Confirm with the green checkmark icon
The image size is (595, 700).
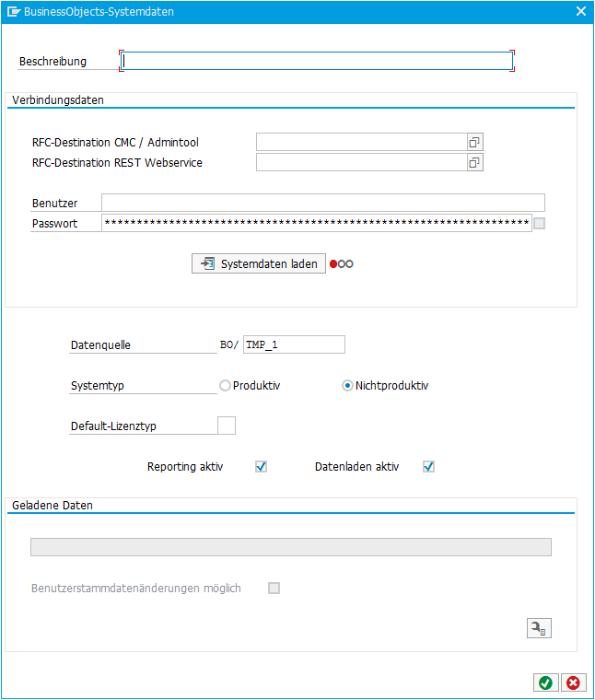coord(545,682)
